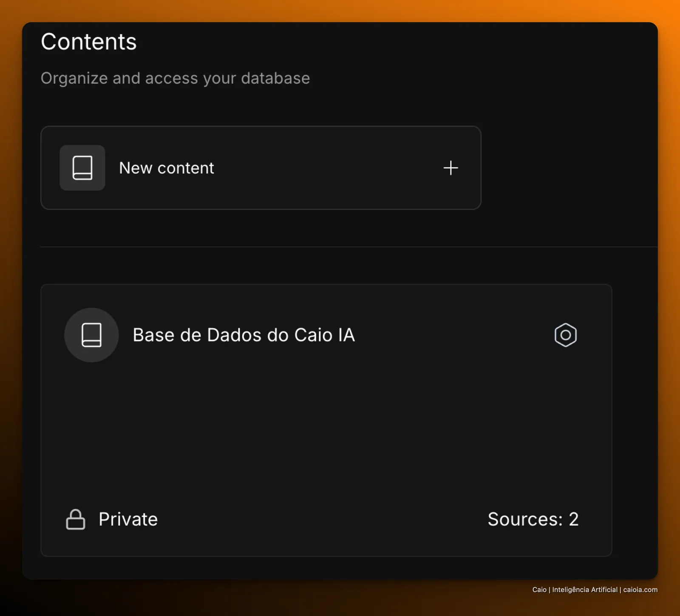This screenshot has width=680, height=616.
Task: Click the plus icon to add content
Action: tap(450, 168)
